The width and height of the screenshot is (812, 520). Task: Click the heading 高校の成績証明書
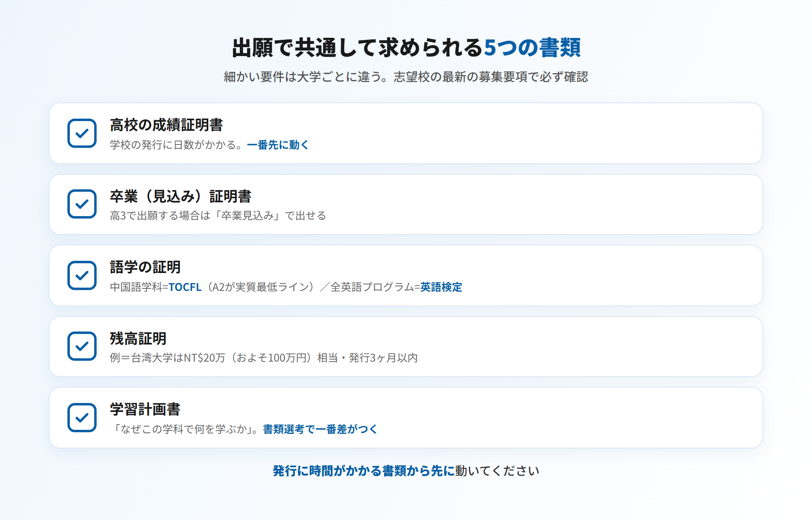(x=166, y=125)
